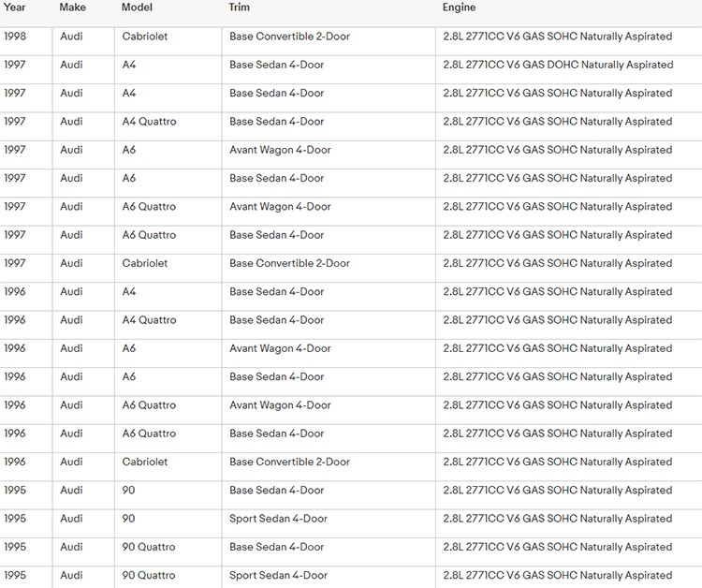Viewport: 702px width, 588px height.
Task: Click Base Convertible 2-Door in 1996 row
Action: [x=289, y=462]
